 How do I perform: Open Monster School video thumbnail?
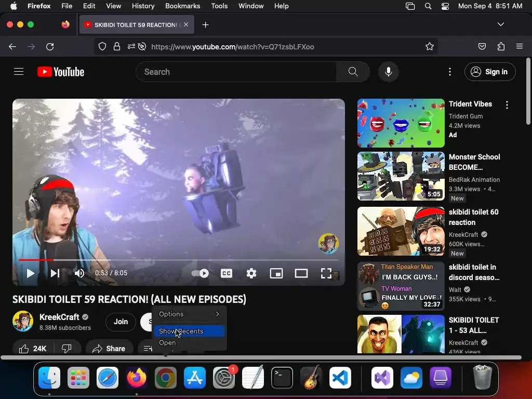coord(401,176)
